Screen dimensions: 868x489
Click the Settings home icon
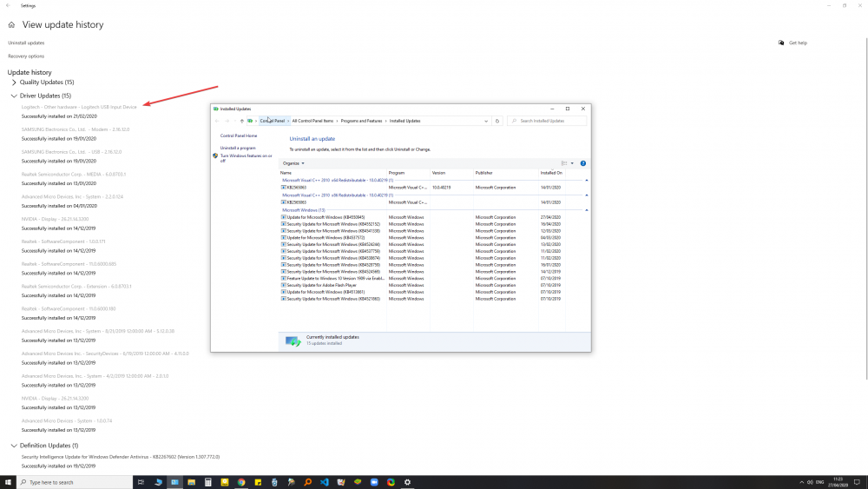coord(11,25)
